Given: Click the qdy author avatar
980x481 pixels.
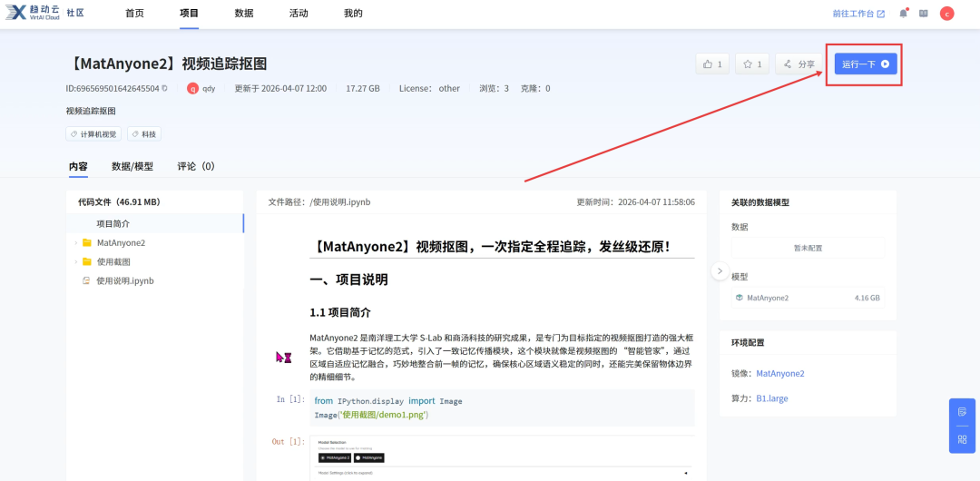Looking at the screenshot, I should point(193,88).
